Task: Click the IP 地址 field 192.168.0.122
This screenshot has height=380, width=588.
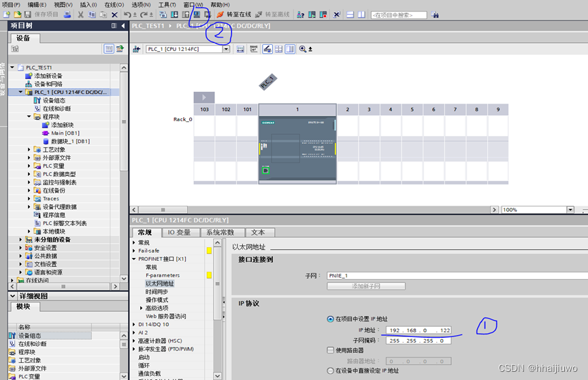Action: tap(419, 330)
